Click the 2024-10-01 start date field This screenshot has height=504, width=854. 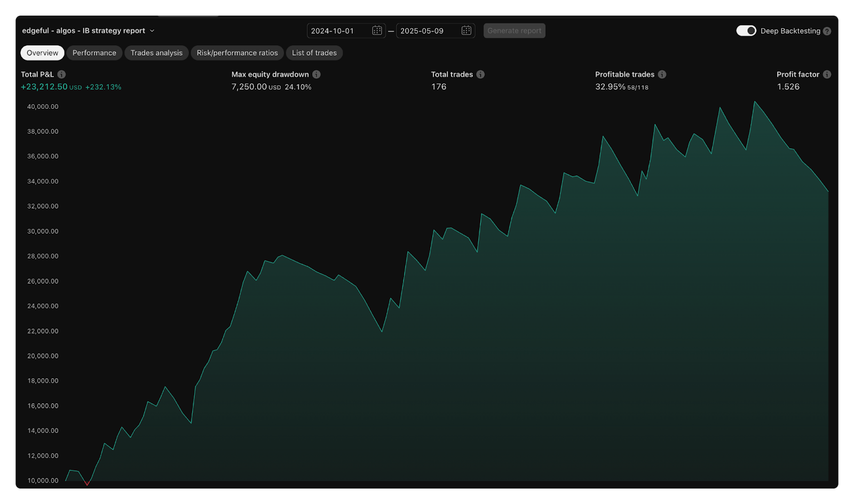tap(338, 31)
